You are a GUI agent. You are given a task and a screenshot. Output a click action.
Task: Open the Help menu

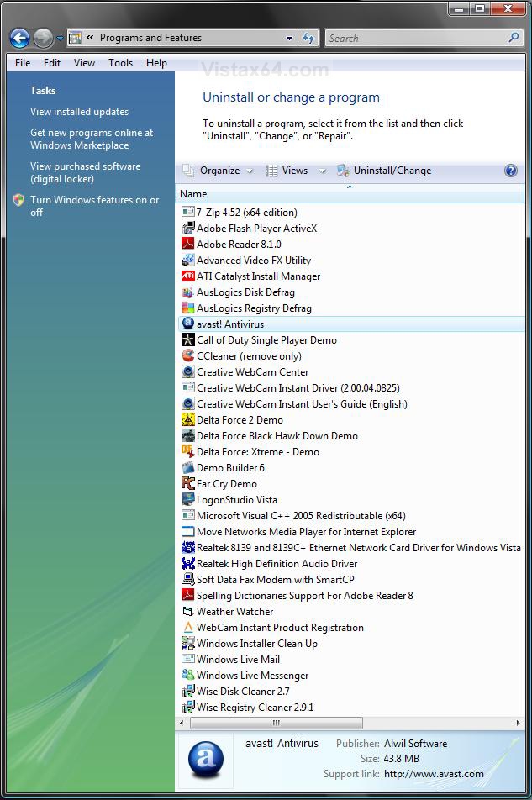point(156,63)
